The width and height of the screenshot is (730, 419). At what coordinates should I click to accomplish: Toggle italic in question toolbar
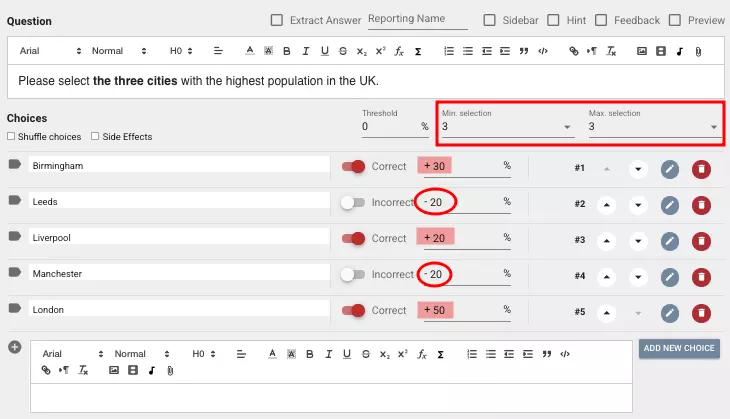pyautogui.click(x=305, y=51)
